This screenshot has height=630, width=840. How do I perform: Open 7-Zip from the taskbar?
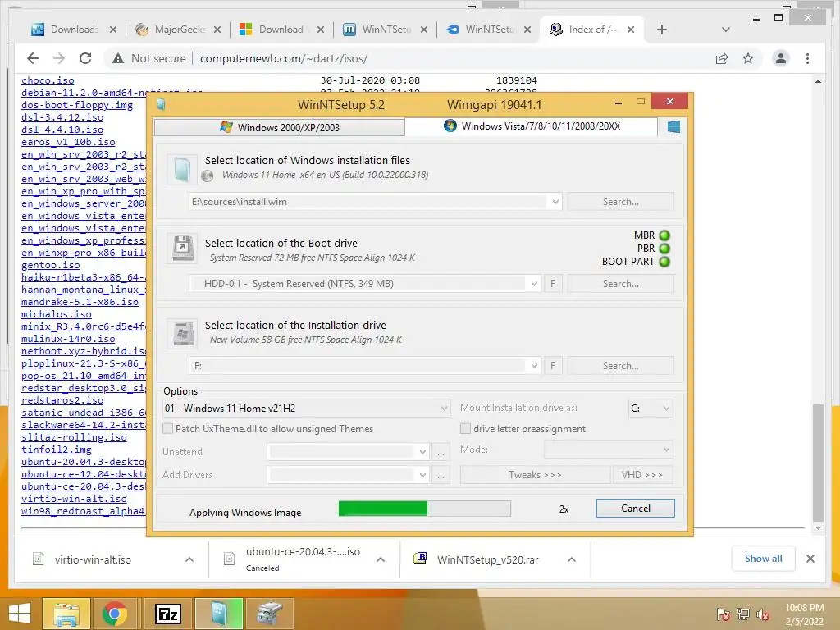pos(167,614)
